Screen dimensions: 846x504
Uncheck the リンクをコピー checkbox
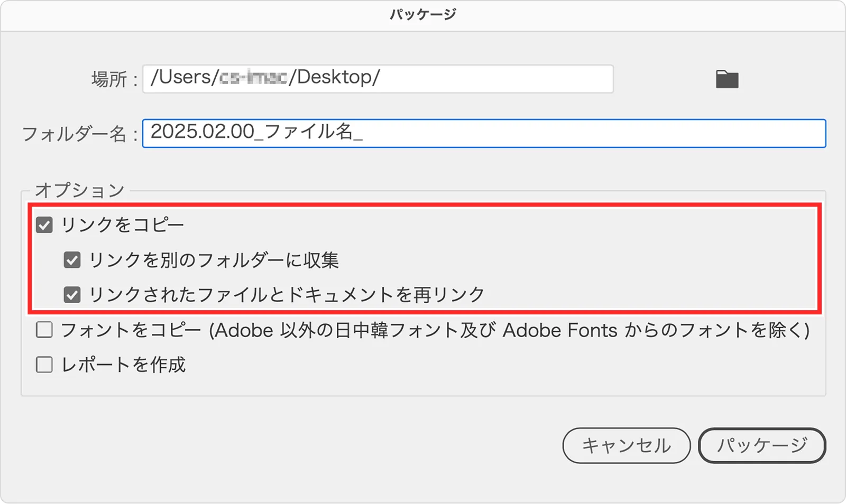coord(44,225)
